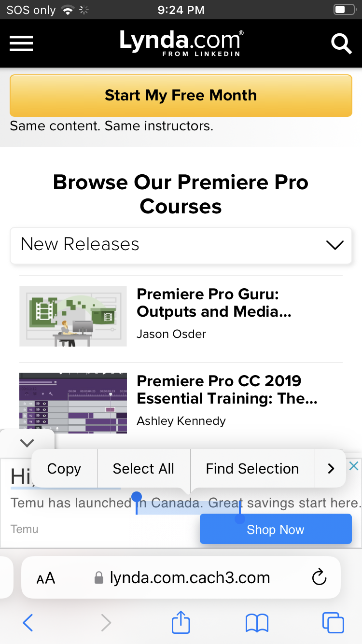
Task: Choose Copy in the selection menu
Action: tap(64, 468)
